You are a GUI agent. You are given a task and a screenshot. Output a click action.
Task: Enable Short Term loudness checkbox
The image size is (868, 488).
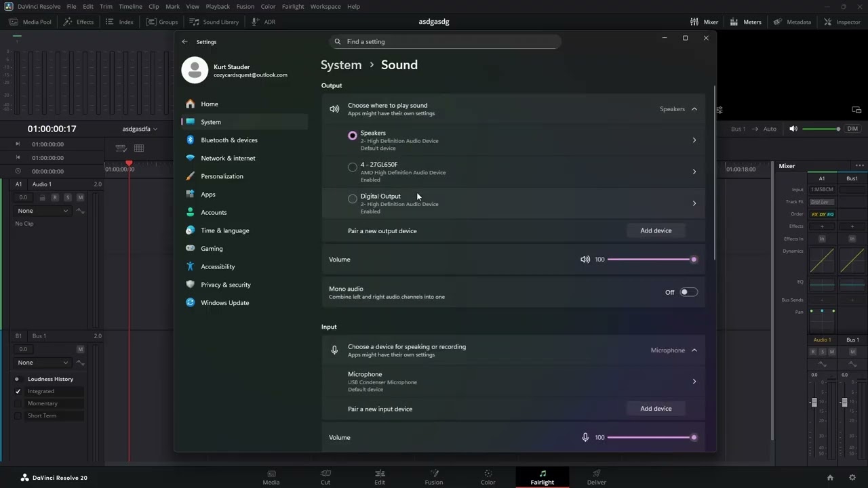(18, 416)
